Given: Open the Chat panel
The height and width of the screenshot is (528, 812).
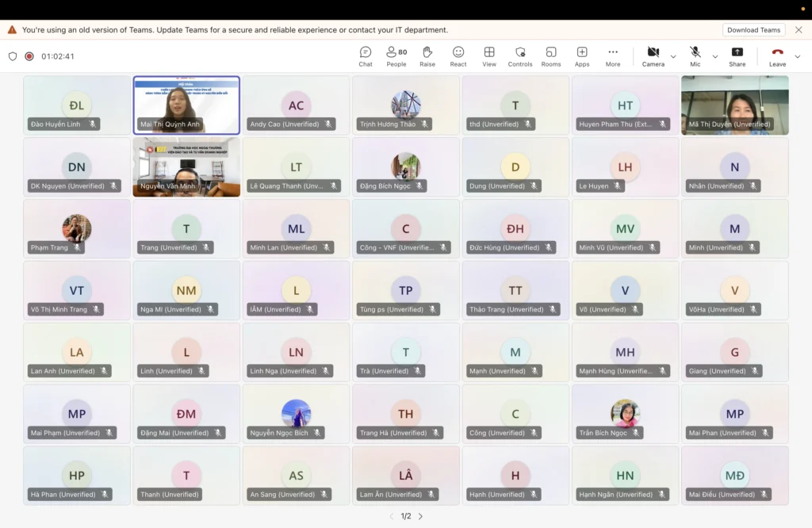Looking at the screenshot, I should pos(365,56).
